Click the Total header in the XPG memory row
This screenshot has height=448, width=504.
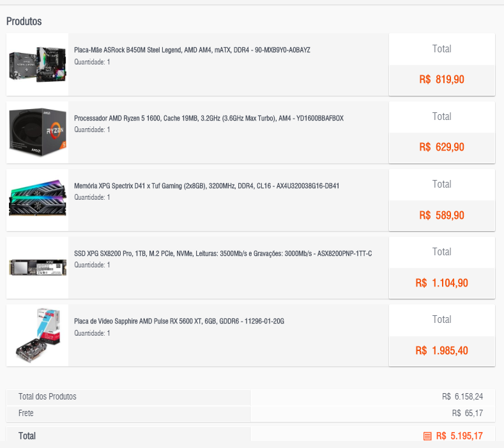click(441, 184)
